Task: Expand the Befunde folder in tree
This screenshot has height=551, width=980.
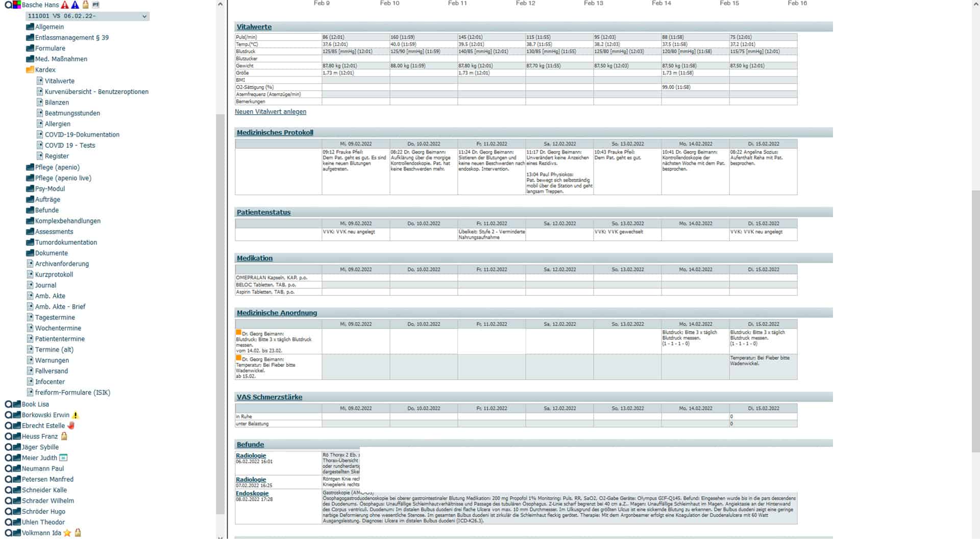Action: point(30,210)
